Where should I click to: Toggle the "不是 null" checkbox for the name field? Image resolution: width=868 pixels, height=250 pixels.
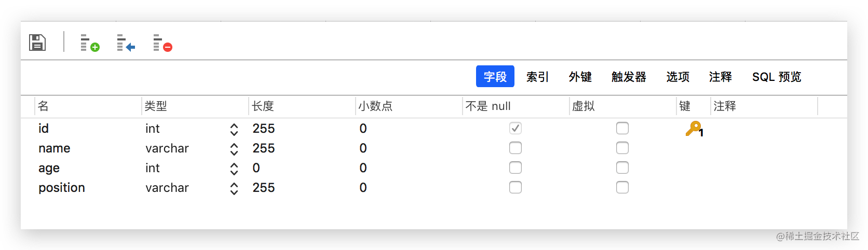tap(516, 148)
